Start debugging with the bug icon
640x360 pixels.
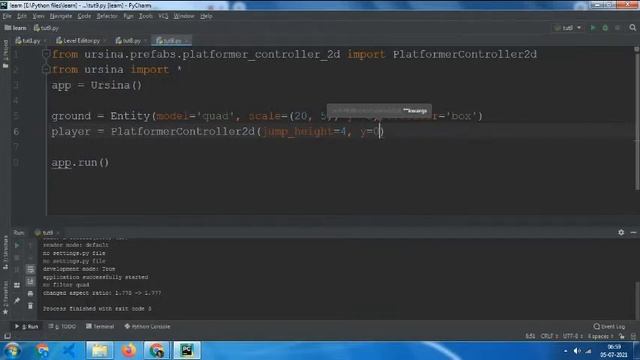coord(605,28)
